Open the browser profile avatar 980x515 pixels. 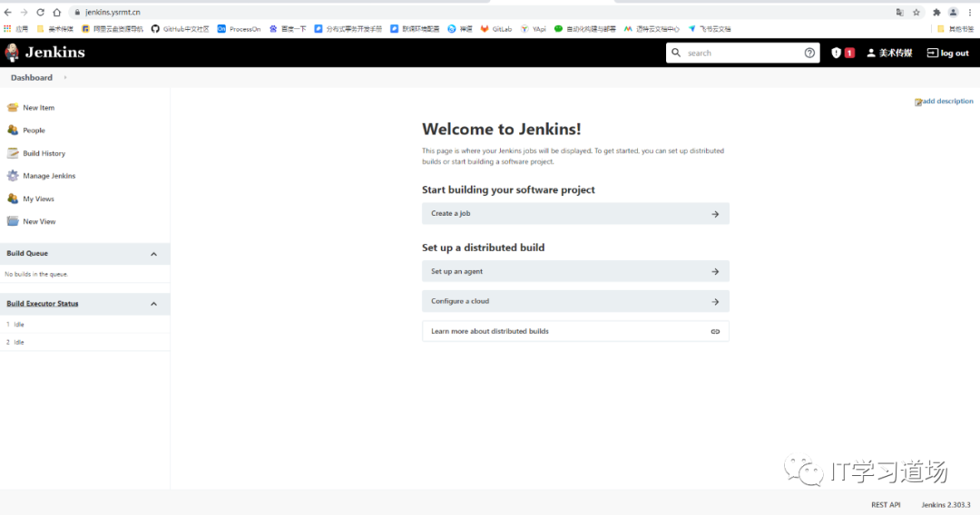click(x=953, y=13)
